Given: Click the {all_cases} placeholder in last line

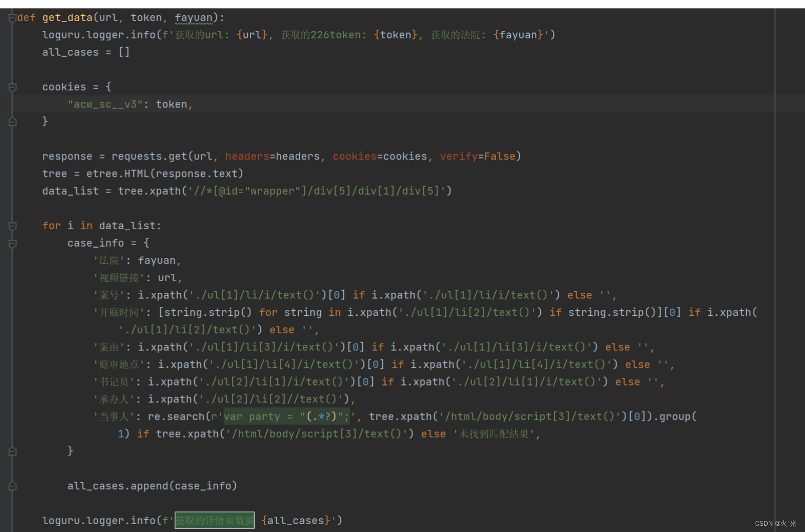Looking at the screenshot, I should tap(296, 520).
